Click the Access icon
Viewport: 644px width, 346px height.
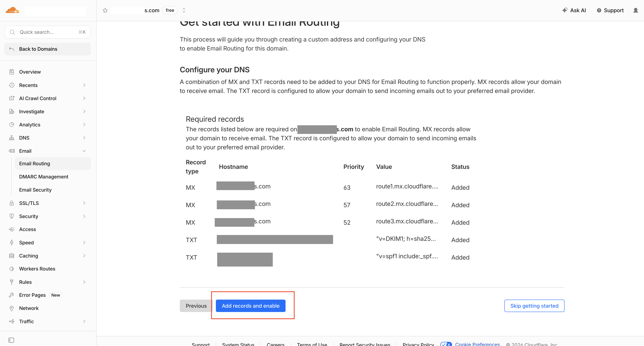pyautogui.click(x=11, y=229)
